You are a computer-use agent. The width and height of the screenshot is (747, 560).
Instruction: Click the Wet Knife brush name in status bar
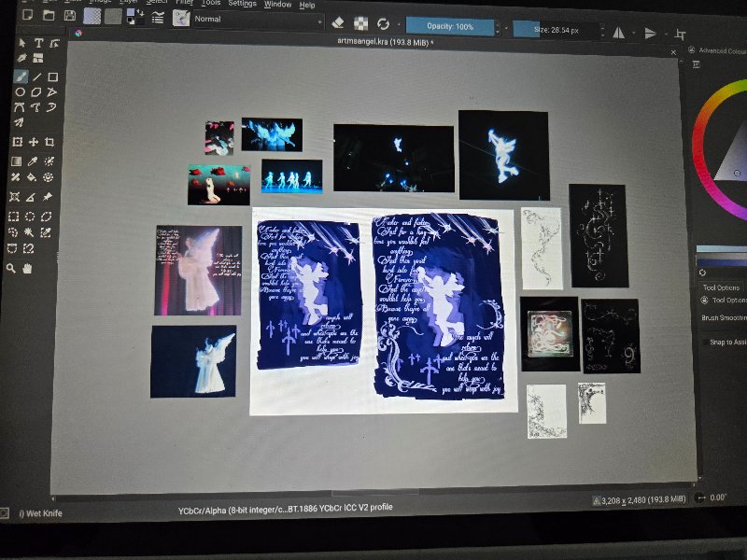point(40,513)
